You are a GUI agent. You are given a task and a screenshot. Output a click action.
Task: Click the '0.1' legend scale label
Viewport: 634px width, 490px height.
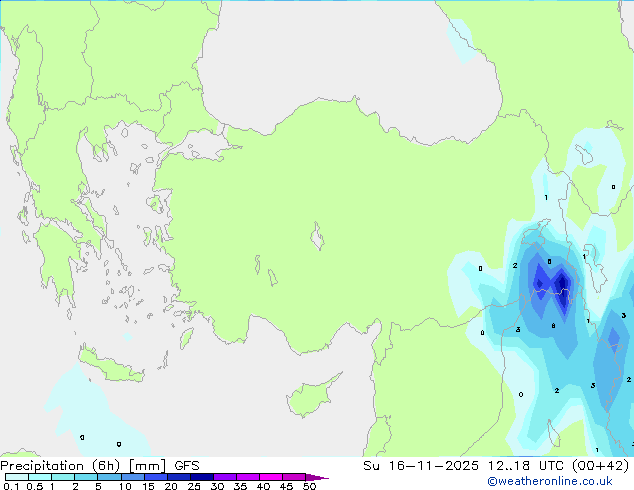pos(11,486)
